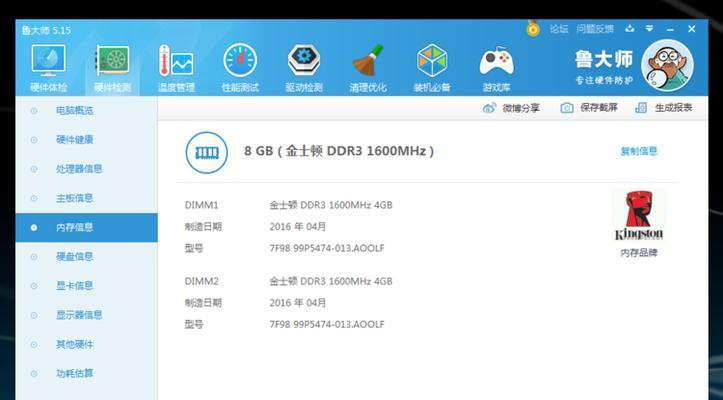Image resolution: width=723 pixels, height=400 pixels.
Task: Open 装机必备 essential software icon
Action: click(x=432, y=68)
